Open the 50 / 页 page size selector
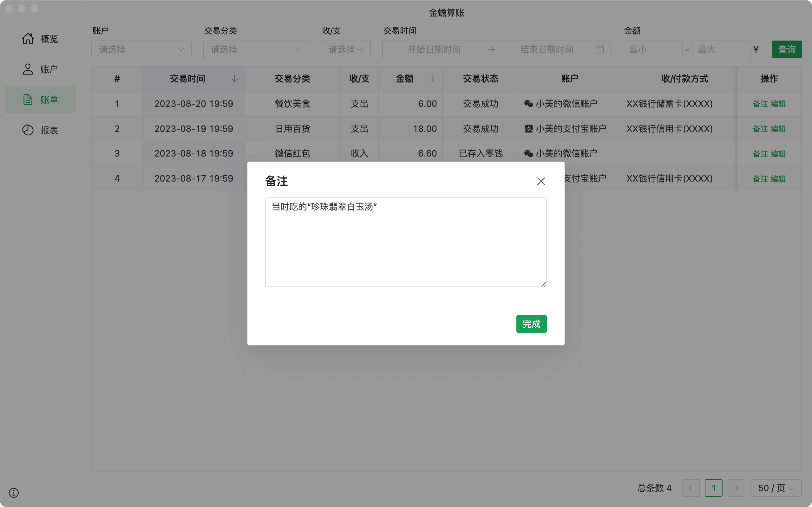This screenshot has width=812, height=507. click(776, 488)
